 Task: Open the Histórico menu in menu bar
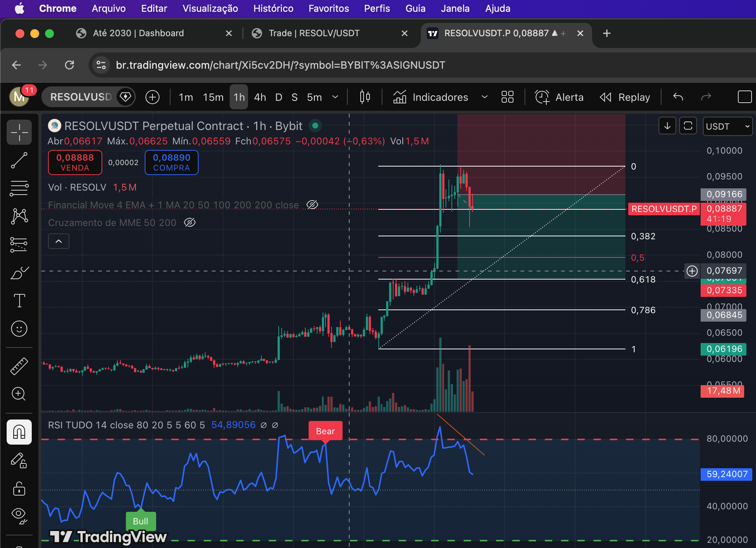273,8
